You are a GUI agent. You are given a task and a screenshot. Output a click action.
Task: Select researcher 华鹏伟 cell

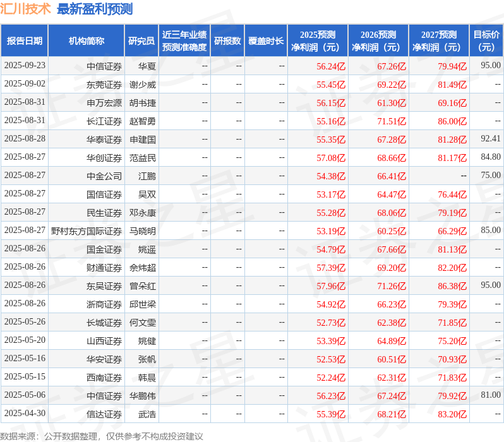pyautogui.click(x=142, y=396)
